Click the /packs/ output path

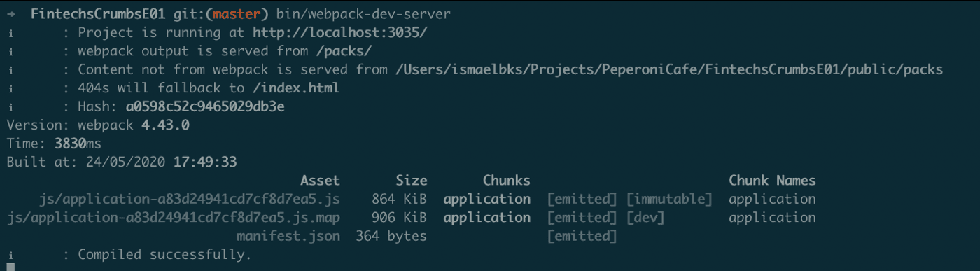[342, 51]
